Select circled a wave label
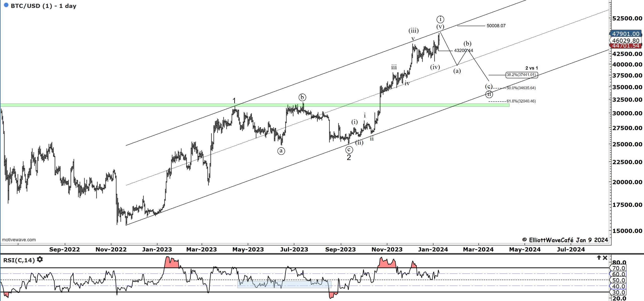 [281, 151]
